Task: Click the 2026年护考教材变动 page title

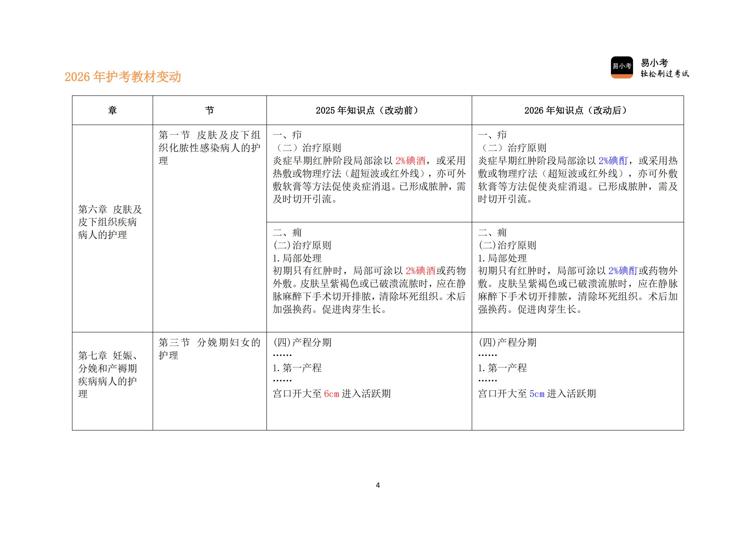Action: point(122,76)
